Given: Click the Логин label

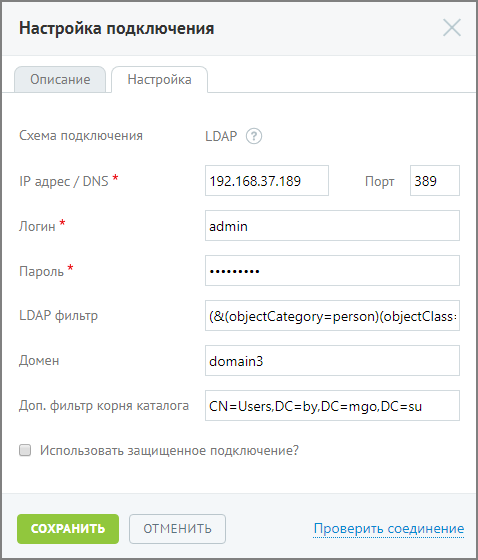Looking at the screenshot, I should (x=37, y=226).
